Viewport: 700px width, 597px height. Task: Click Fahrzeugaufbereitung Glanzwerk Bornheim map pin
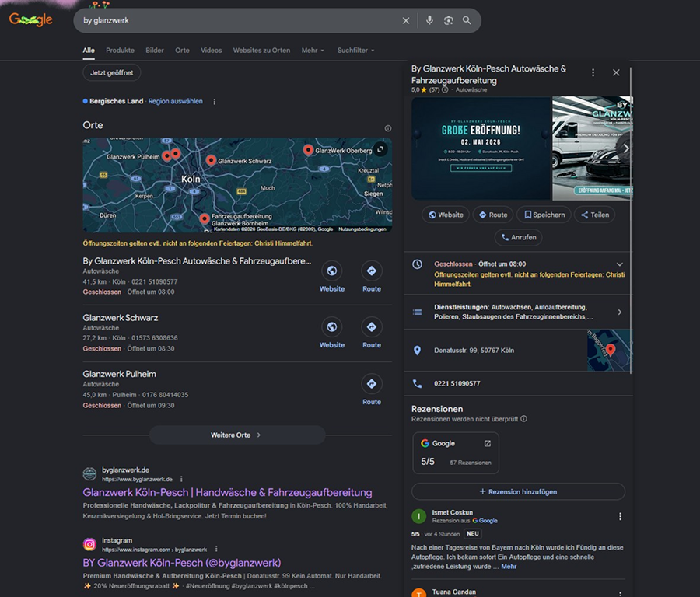point(205,218)
